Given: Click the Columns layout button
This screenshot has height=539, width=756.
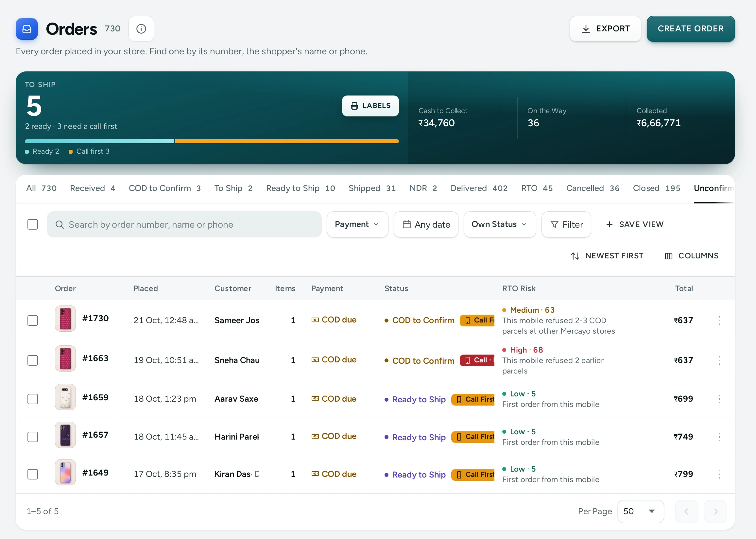Looking at the screenshot, I should (x=692, y=256).
